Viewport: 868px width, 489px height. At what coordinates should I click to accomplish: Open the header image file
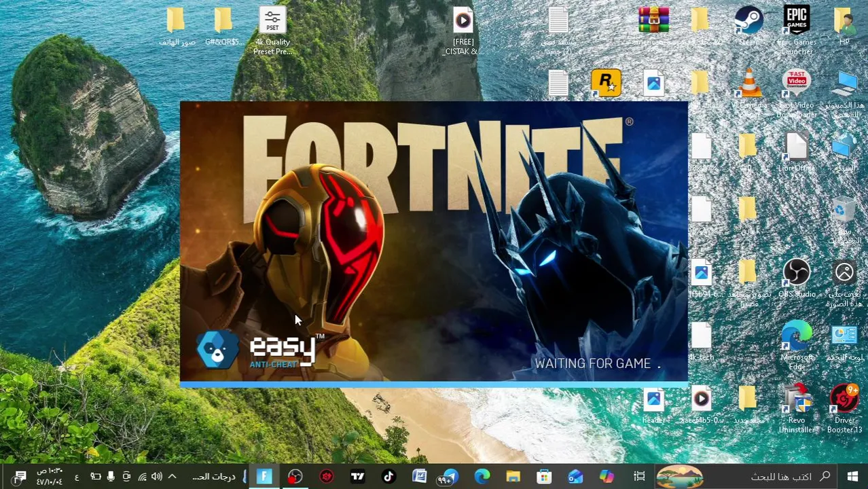653,405
